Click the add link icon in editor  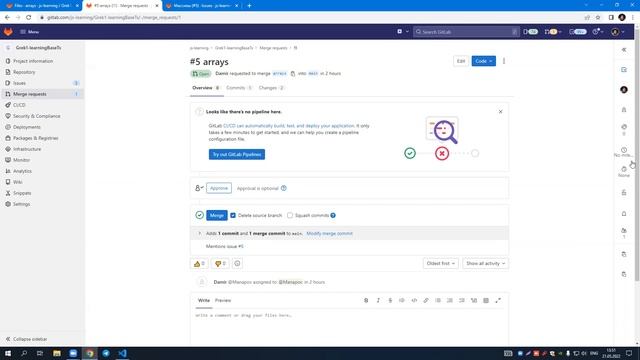tap(426, 300)
